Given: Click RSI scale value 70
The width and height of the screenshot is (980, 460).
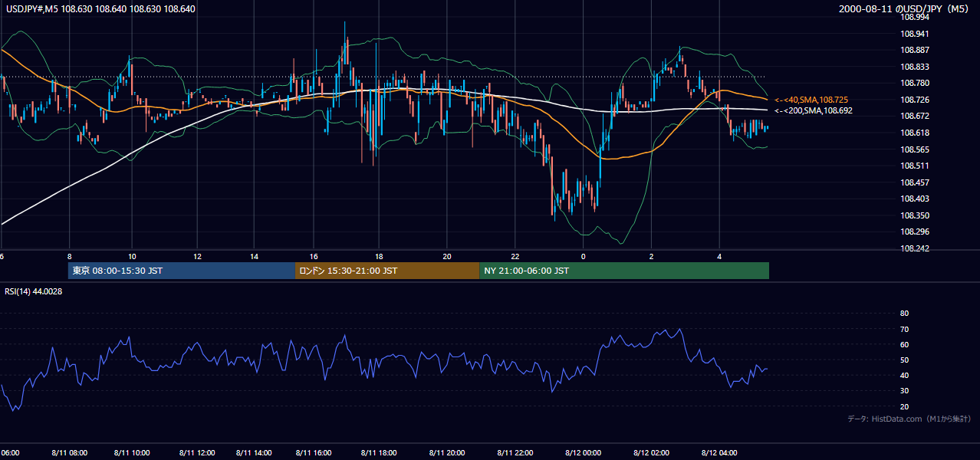Looking at the screenshot, I should [x=904, y=329].
